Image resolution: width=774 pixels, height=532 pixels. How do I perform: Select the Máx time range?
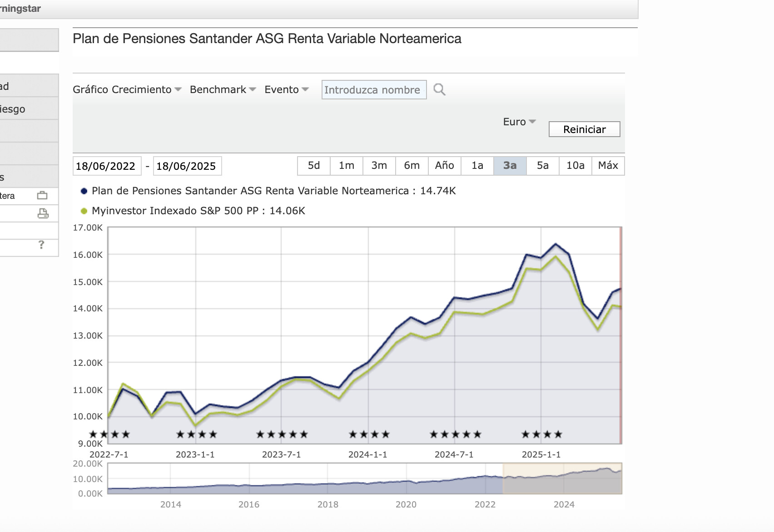(x=608, y=166)
